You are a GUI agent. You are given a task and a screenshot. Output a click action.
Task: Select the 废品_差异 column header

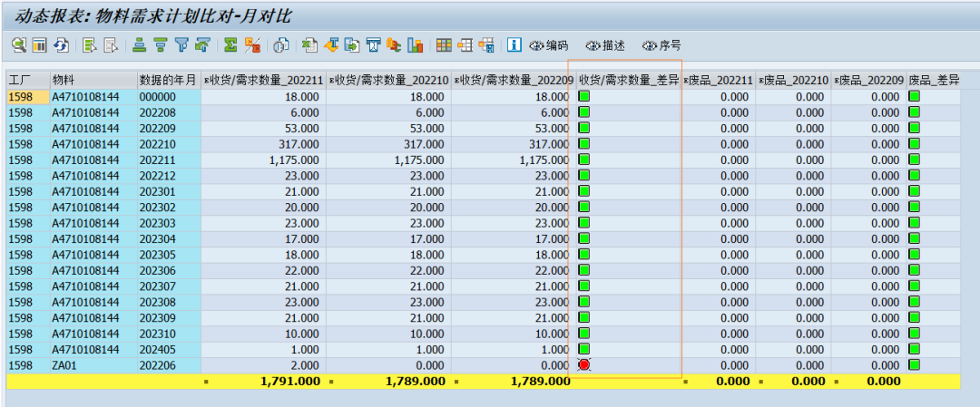934,80
